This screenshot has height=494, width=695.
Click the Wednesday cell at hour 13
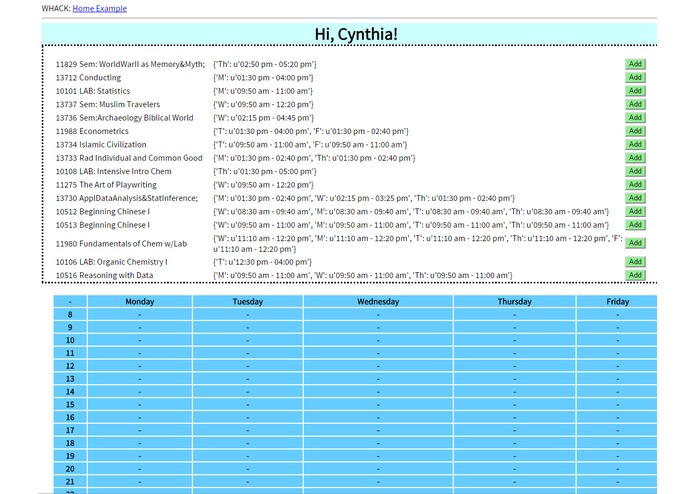378,379
